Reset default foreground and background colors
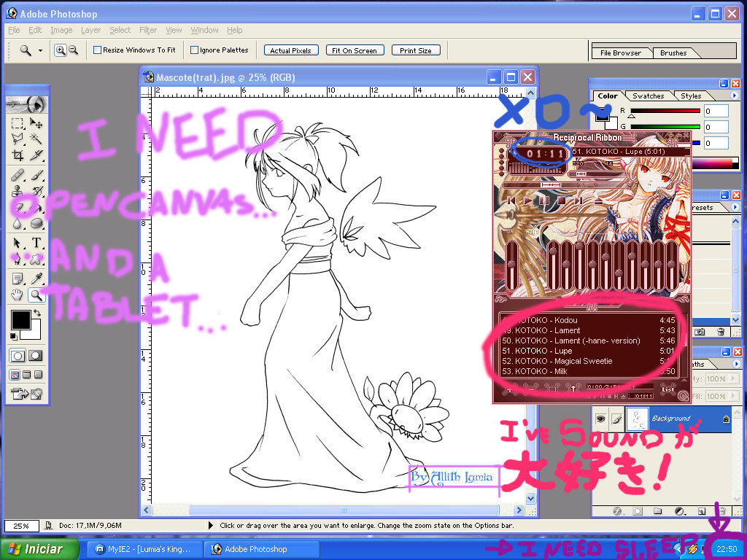747x560 pixels. [x=13, y=337]
